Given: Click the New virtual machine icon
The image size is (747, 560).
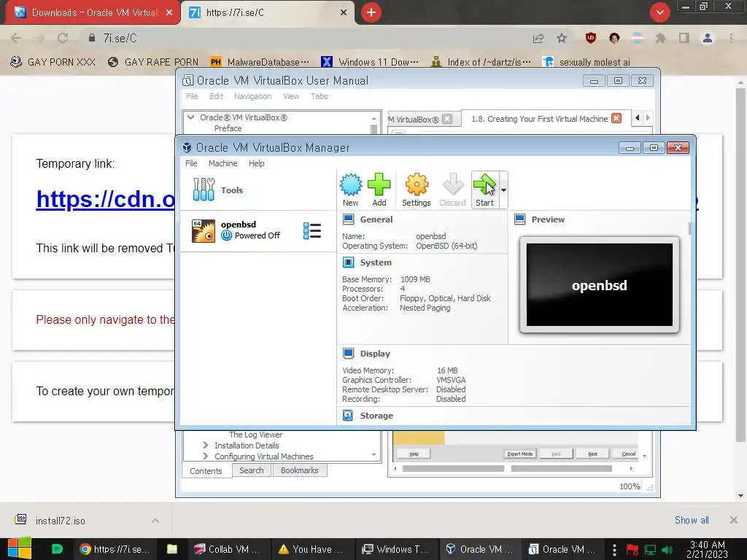Looking at the screenshot, I should [351, 190].
